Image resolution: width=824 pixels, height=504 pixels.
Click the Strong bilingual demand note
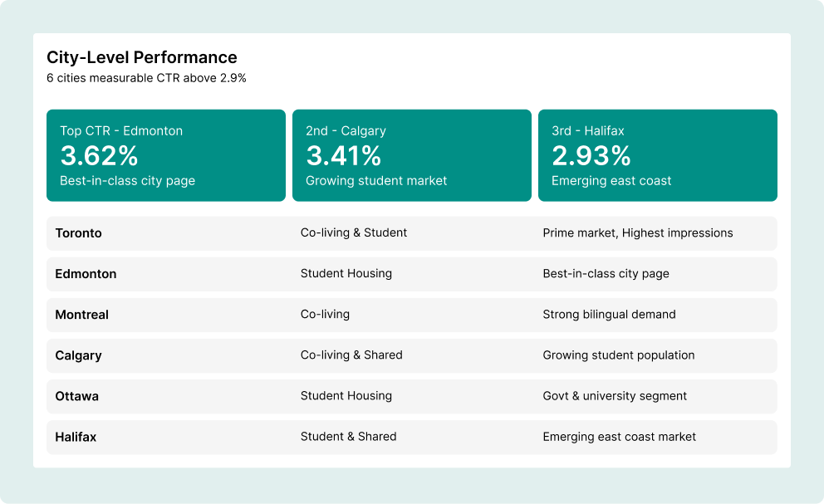(x=609, y=315)
